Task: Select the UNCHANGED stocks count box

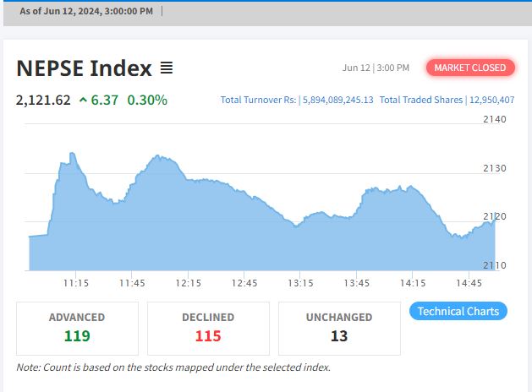Action: tap(338, 328)
